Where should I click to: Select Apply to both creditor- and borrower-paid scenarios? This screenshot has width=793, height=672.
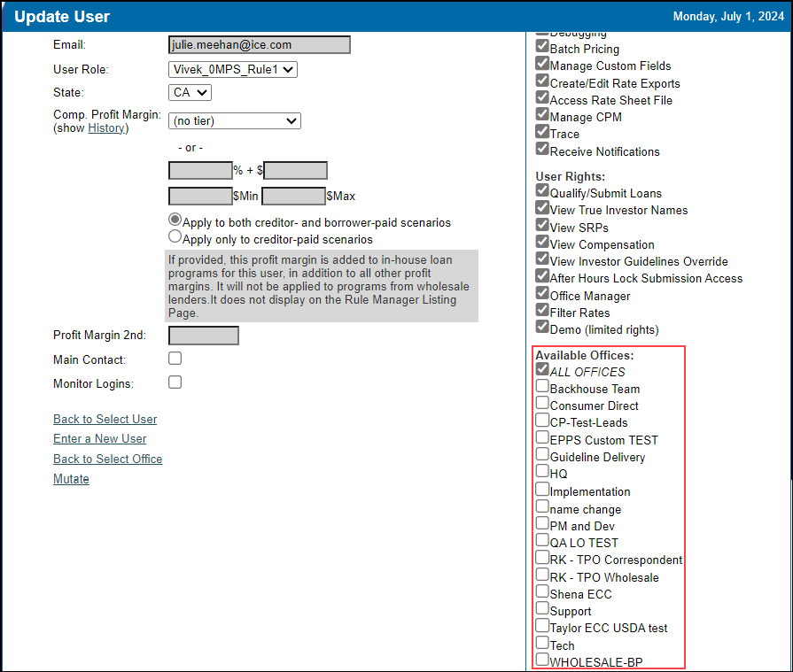[x=175, y=220]
